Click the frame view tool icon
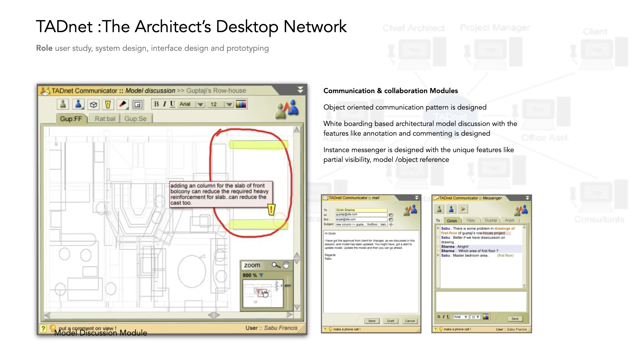This screenshot has width=644, height=362. (138, 104)
